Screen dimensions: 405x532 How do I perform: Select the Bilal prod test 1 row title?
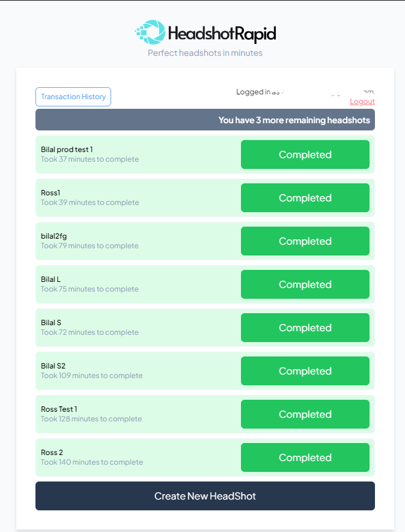67,149
